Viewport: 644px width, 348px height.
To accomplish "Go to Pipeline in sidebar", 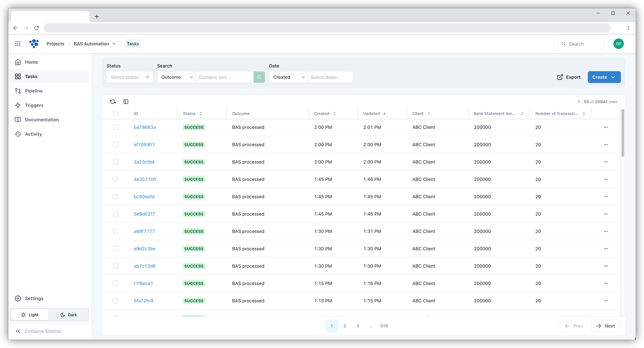I will point(34,91).
